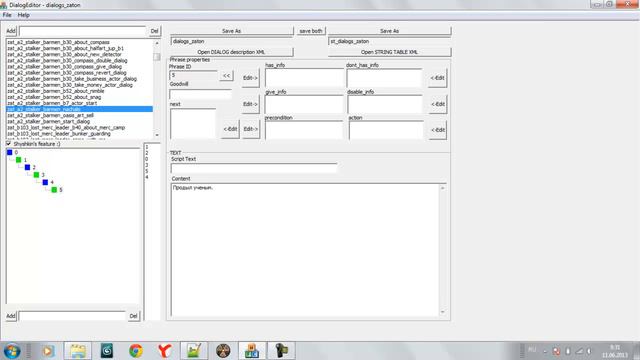Select blue phrase node 0 in tree

pyautogui.click(x=10, y=152)
